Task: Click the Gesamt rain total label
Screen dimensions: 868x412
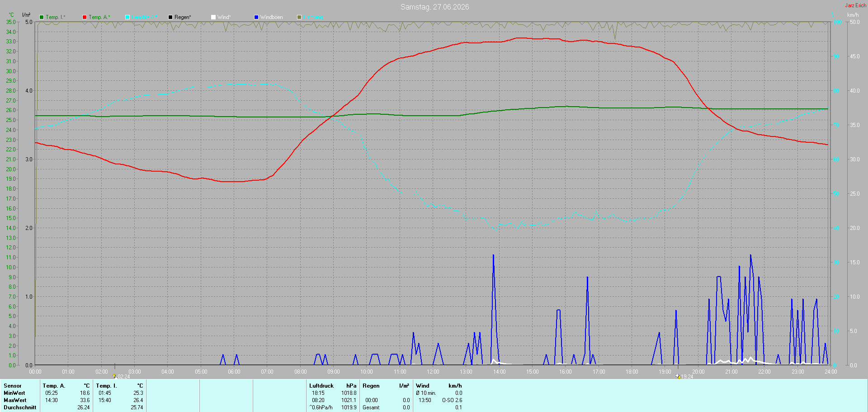Action: pyautogui.click(x=371, y=407)
